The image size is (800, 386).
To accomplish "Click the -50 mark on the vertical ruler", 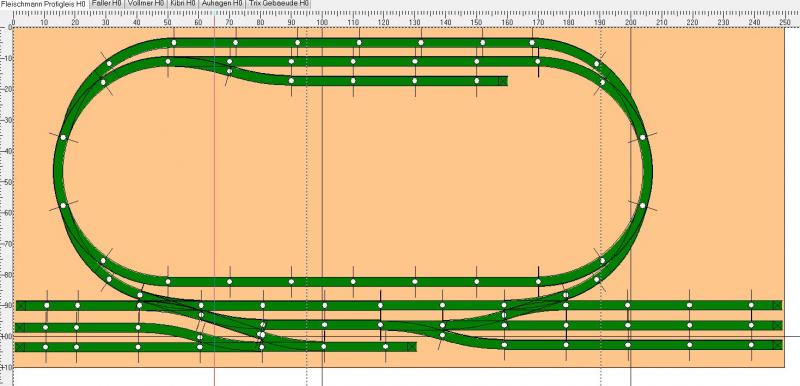I will (5, 182).
